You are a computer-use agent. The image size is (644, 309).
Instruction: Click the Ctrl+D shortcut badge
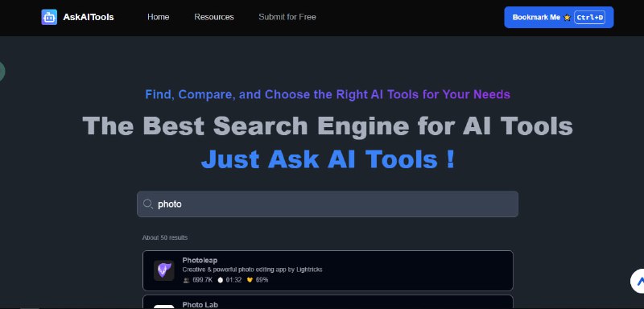point(589,17)
